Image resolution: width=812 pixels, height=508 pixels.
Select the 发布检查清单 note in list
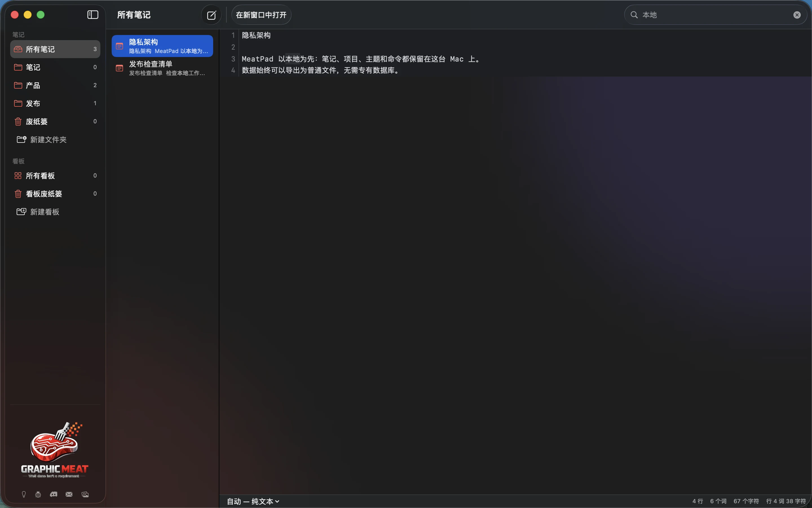[x=162, y=68]
